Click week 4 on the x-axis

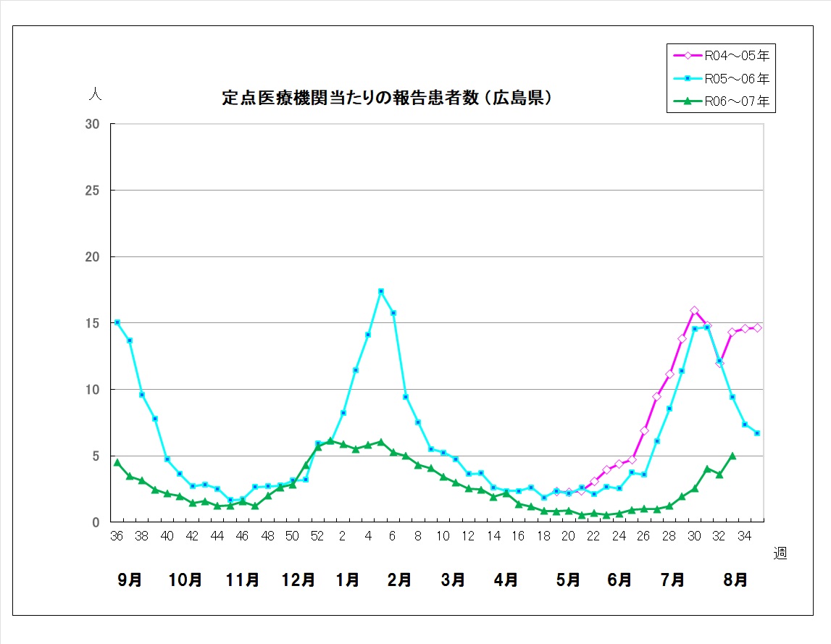click(368, 536)
